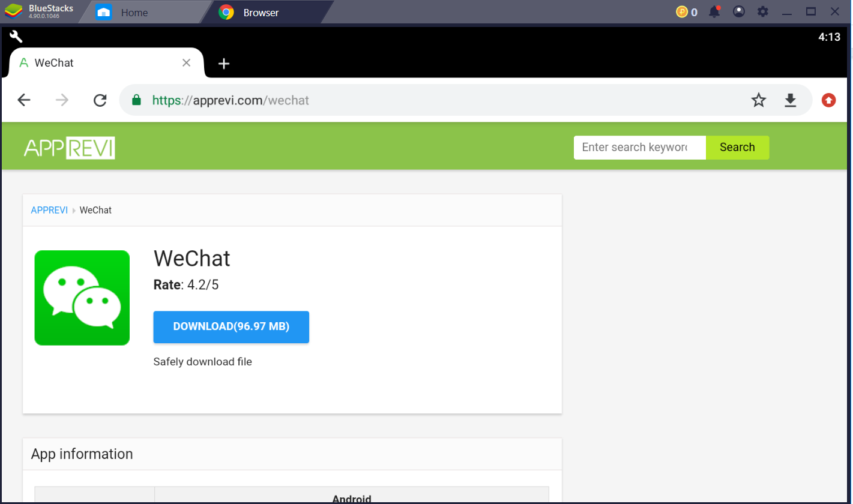Click the APPREVI site logo
Screen dimensions: 853x504
pos(70,148)
